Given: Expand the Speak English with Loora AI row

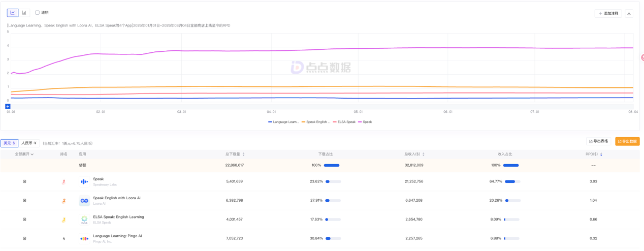Looking at the screenshot, I should coord(24,201).
